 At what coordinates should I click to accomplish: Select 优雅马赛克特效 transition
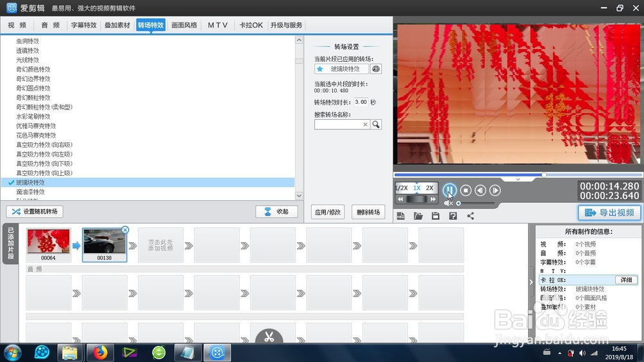(x=36, y=126)
